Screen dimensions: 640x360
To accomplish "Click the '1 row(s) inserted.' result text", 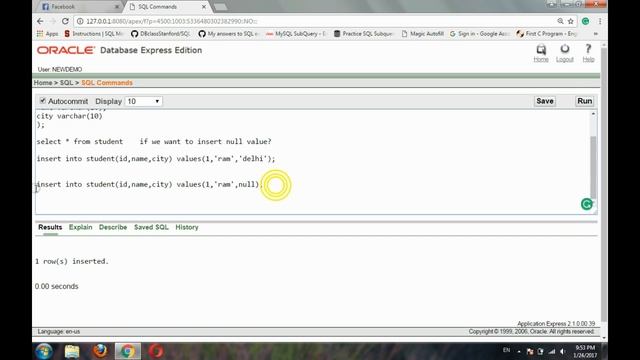I will (72, 261).
